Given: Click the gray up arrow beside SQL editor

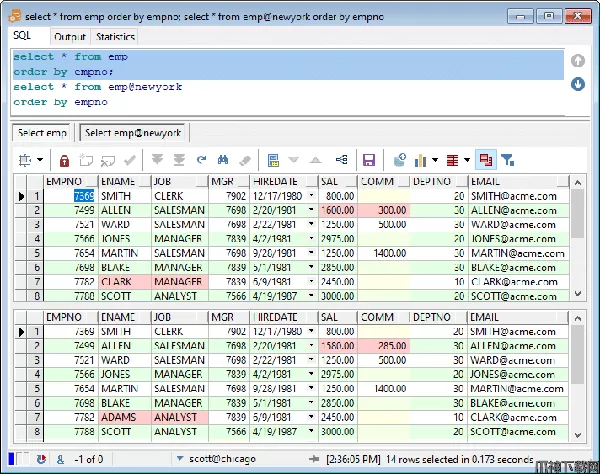Looking at the screenshot, I should click(x=578, y=61).
